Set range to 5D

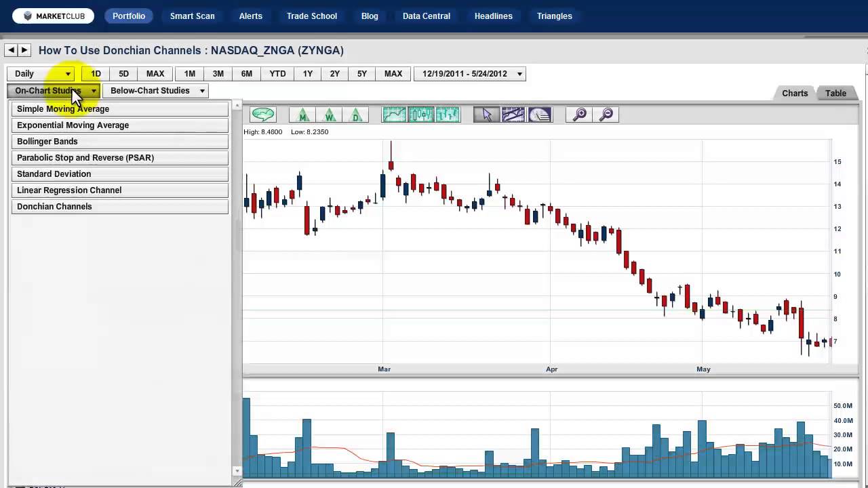tap(123, 73)
